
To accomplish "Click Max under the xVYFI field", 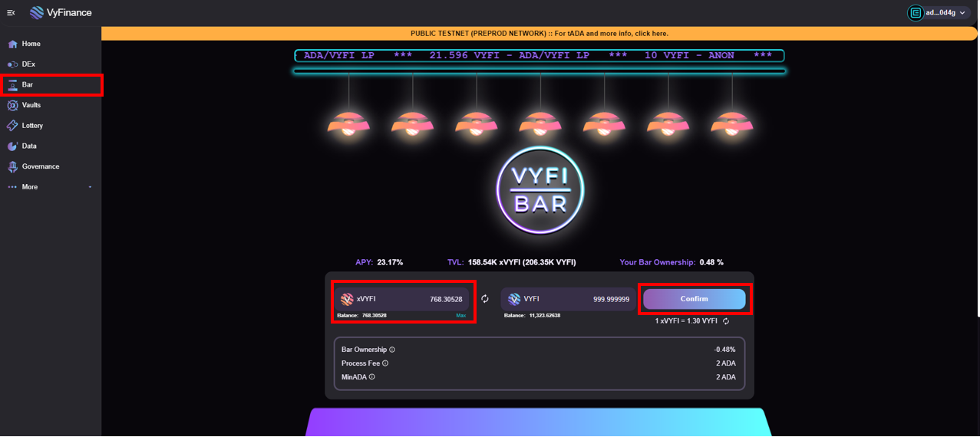I will pos(460,316).
